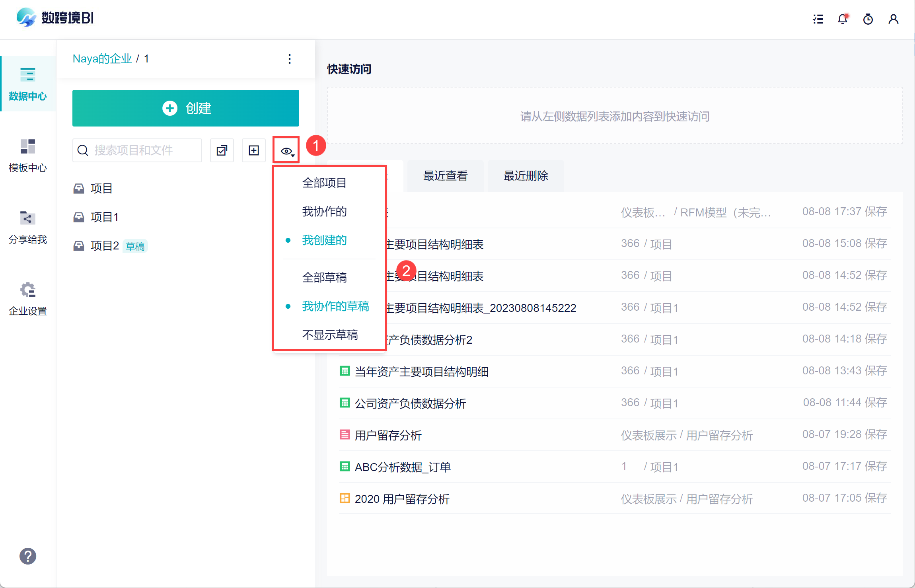Click the new folder plus-square icon
Image resolution: width=915 pixels, height=588 pixels.
coord(254,150)
